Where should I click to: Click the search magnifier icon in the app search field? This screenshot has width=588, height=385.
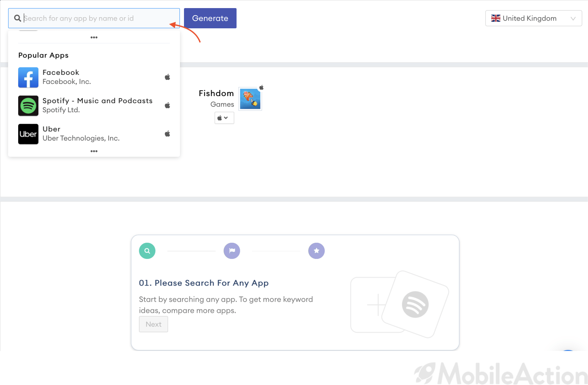coord(18,18)
